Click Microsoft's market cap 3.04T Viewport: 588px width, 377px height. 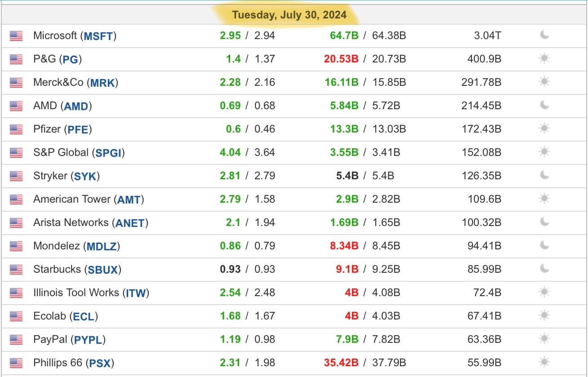coord(487,35)
